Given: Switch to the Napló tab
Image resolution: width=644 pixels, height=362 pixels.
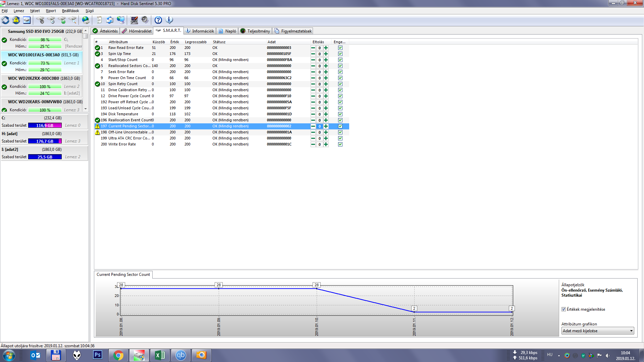Looking at the screenshot, I should (227, 31).
